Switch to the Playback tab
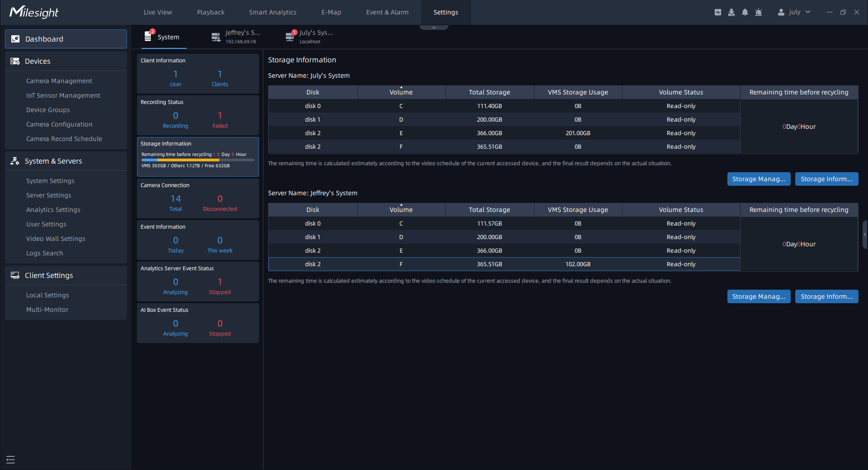This screenshot has width=868, height=470. pos(210,12)
